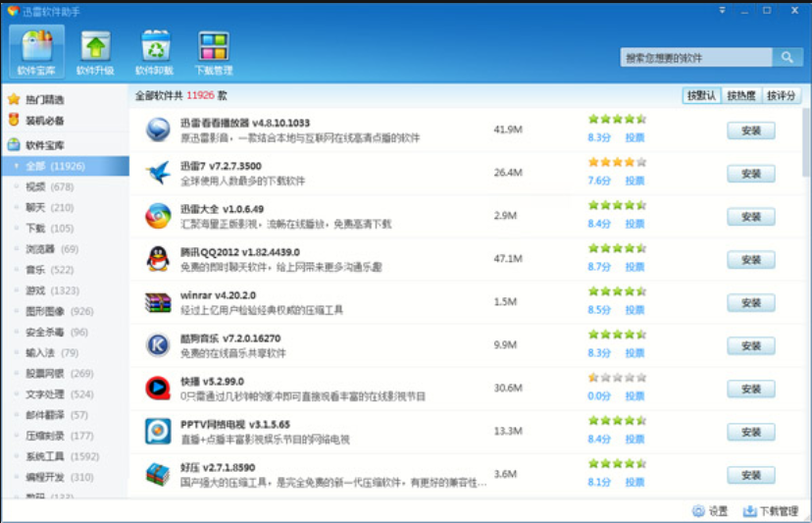Select the 游戏 (1323) category
This screenshot has height=523, width=812.
pyautogui.click(x=52, y=290)
